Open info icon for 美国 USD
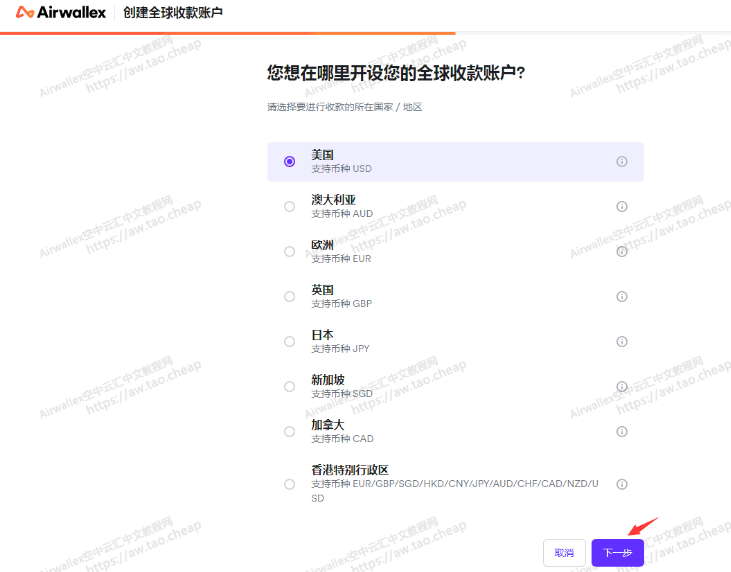Image resolution: width=731 pixels, height=572 pixels. pos(622,162)
